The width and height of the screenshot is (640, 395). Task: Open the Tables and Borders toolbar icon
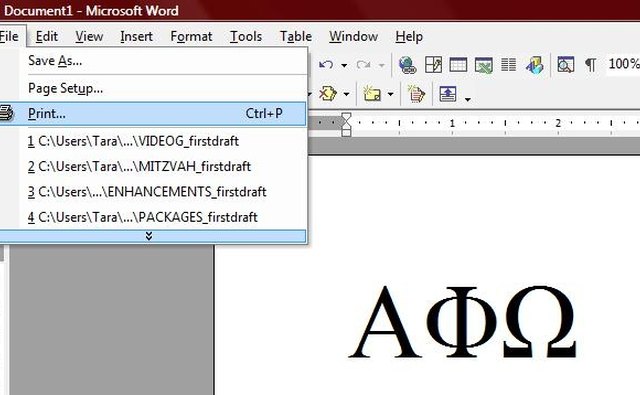pos(433,64)
